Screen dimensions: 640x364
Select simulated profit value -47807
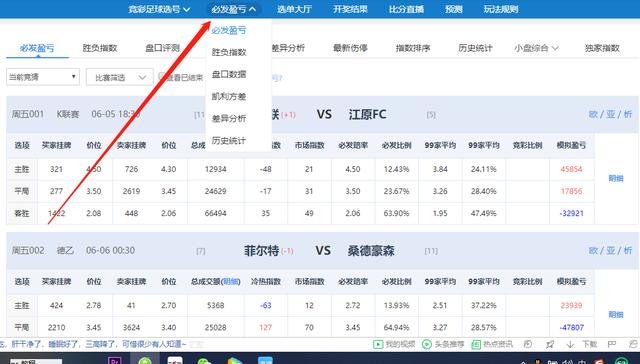571,328
